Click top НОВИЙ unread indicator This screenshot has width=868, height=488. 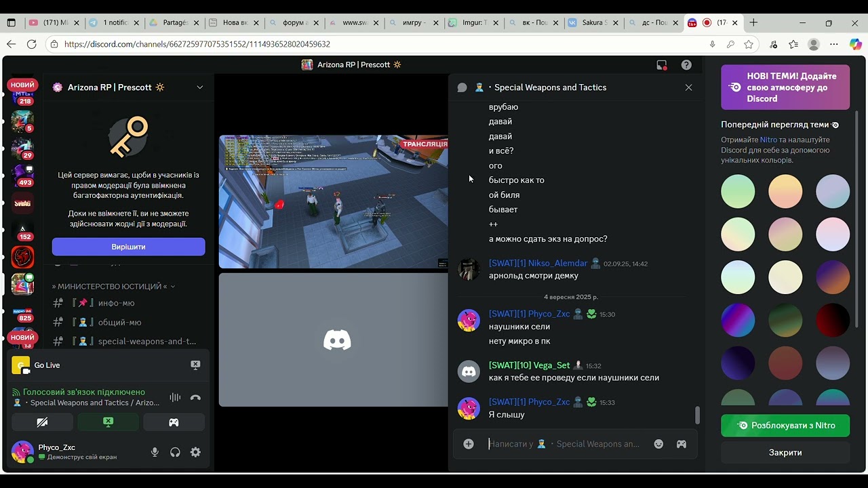coord(22,85)
